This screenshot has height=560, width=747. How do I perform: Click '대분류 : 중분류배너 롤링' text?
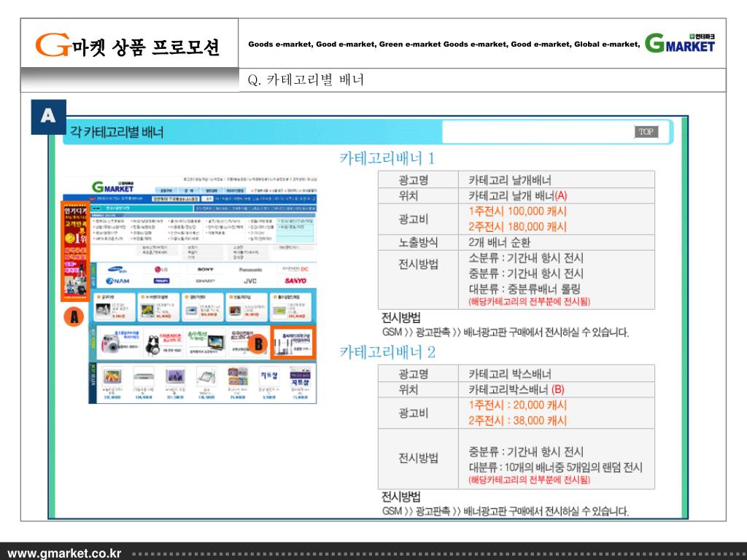click(x=525, y=289)
